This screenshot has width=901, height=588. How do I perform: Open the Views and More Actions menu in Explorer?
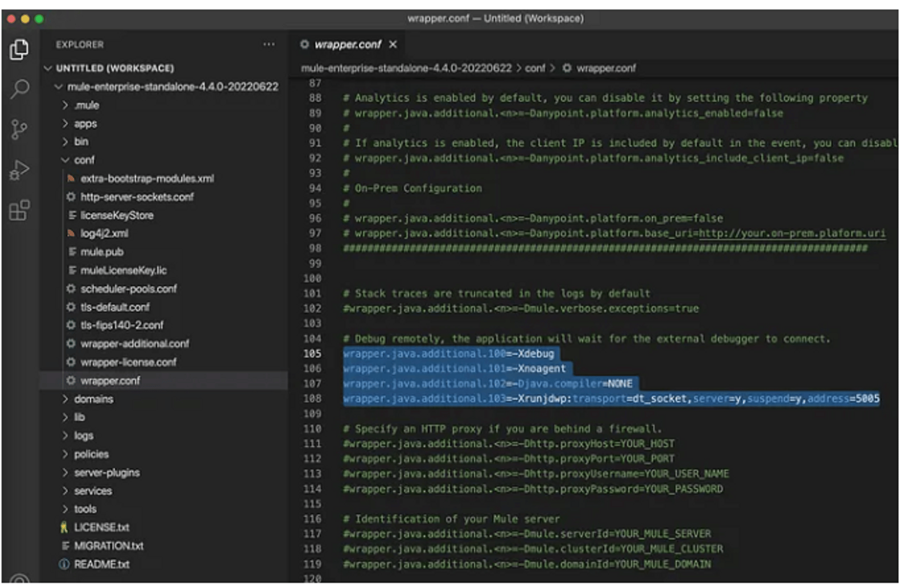pyautogui.click(x=269, y=45)
